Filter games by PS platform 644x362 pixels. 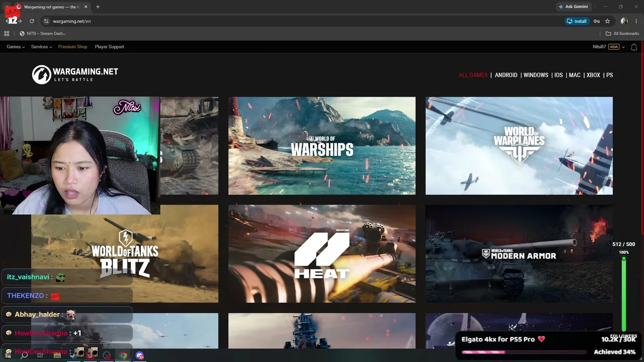(609, 75)
